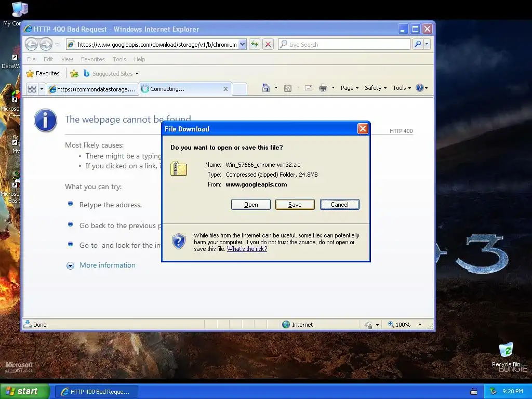Click the Stop loading X icon

point(268,45)
